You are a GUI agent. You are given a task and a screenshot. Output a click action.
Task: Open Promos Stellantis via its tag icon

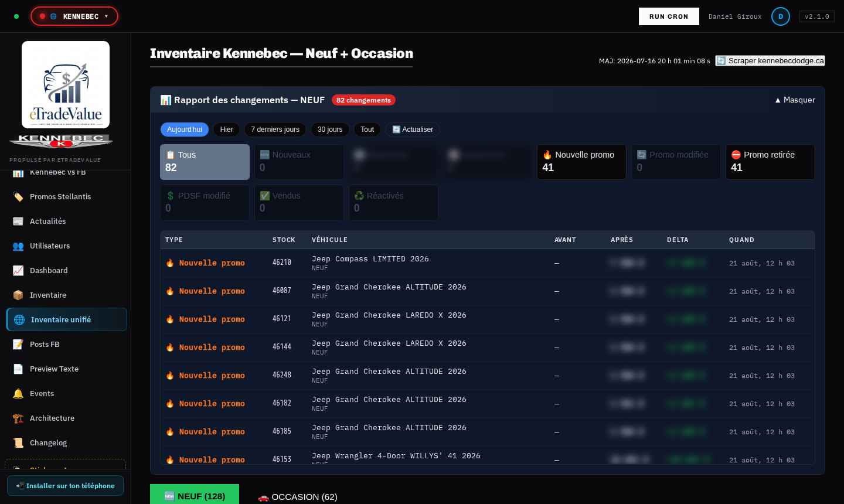tap(18, 197)
